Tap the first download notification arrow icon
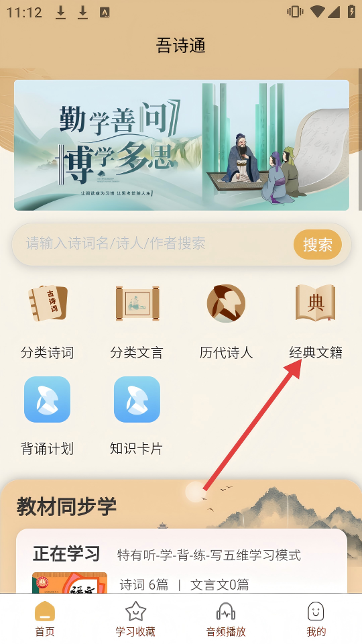362x644 pixels. 61,12
